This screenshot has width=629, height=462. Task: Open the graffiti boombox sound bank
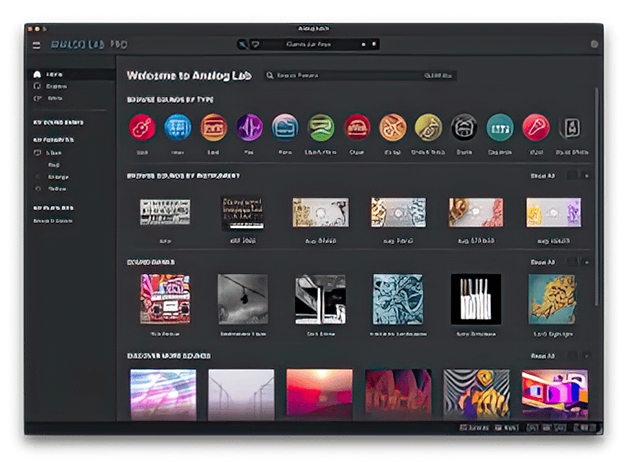coord(165,299)
